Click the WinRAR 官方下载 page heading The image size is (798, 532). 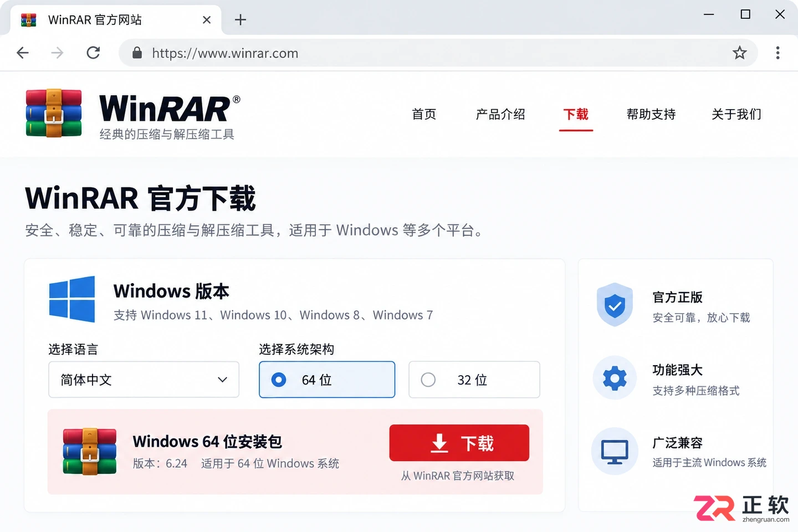[x=140, y=198]
